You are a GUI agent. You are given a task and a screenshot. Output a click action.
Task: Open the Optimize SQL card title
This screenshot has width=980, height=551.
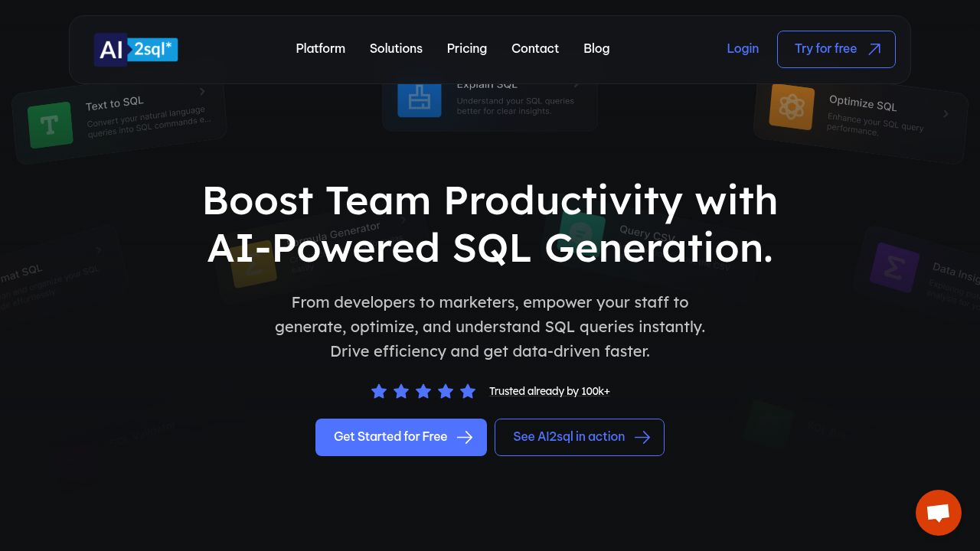[863, 103]
